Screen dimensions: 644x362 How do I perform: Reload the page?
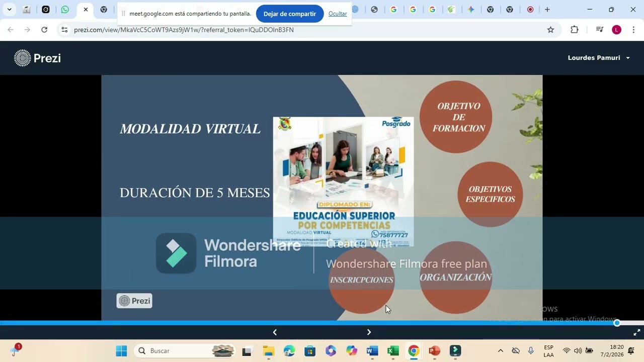point(44,30)
